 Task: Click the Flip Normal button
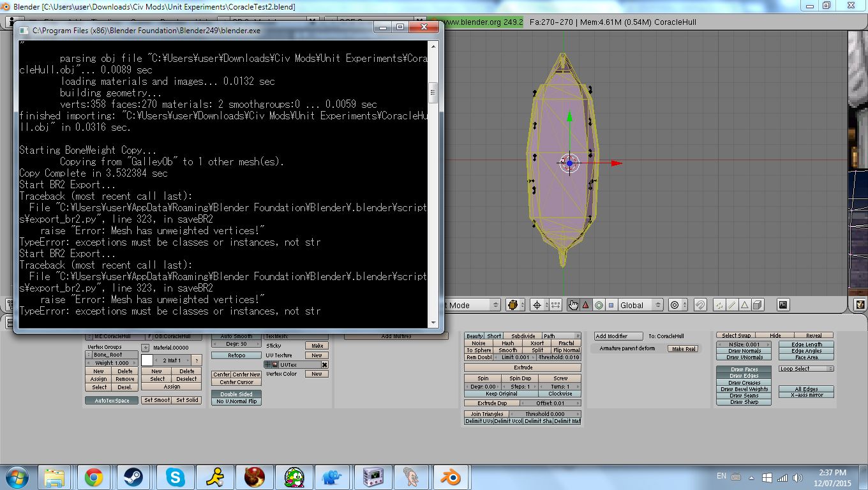point(566,350)
